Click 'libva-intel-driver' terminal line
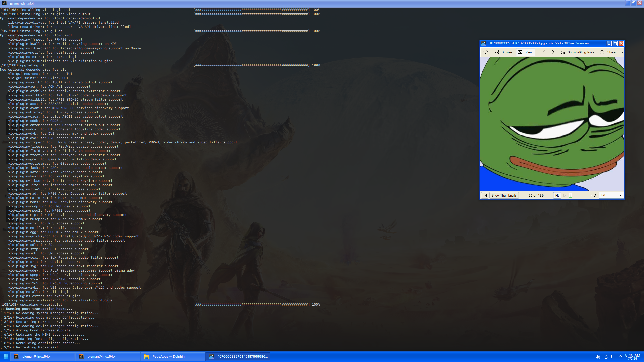The height and width of the screenshot is (362, 644). click(x=64, y=23)
